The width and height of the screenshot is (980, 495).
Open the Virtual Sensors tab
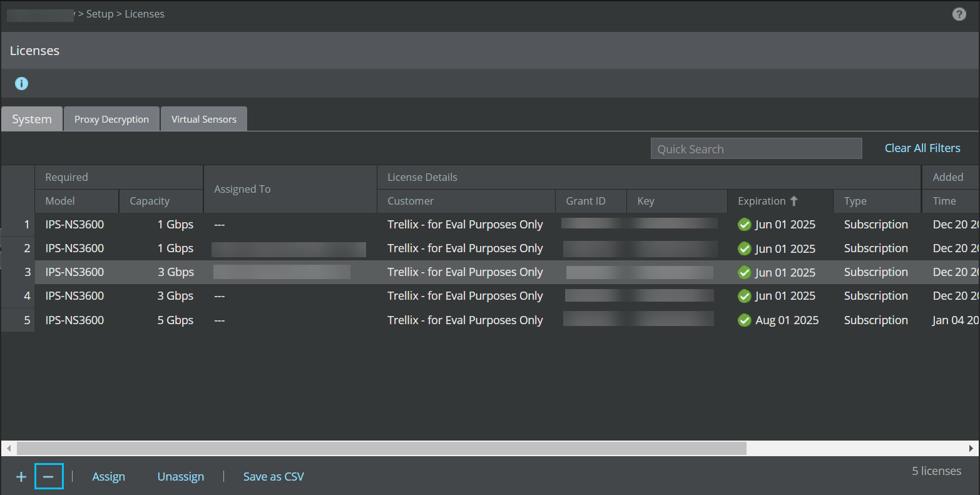204,119
